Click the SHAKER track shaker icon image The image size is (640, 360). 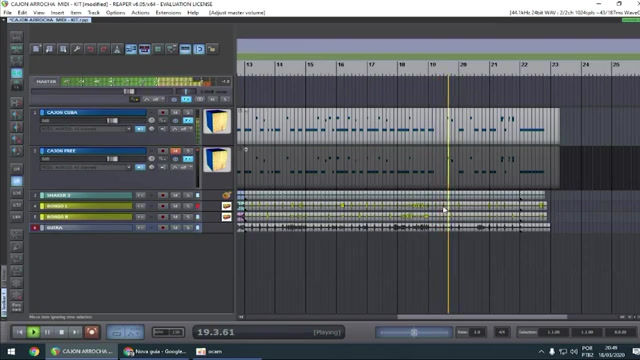click(227, 195)
